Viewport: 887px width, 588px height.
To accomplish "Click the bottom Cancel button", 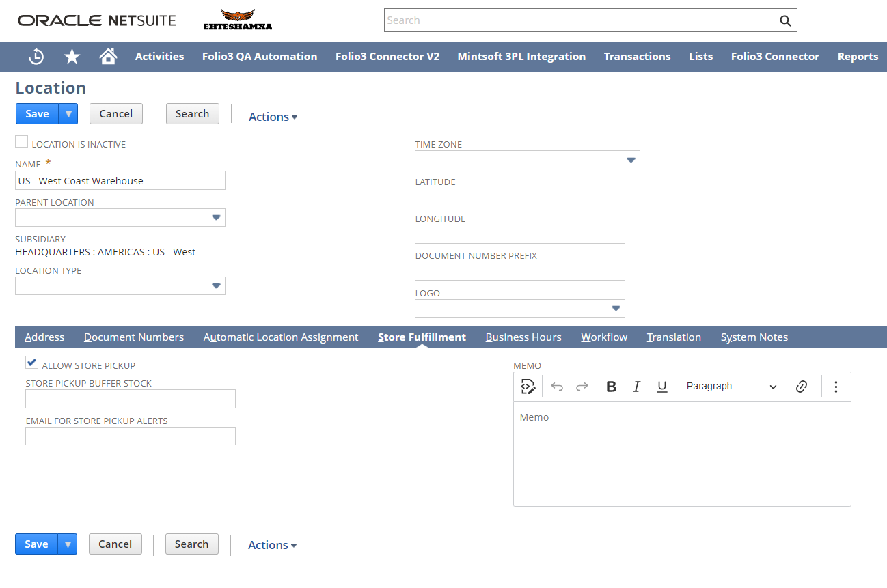I will (x=115, y=544).
